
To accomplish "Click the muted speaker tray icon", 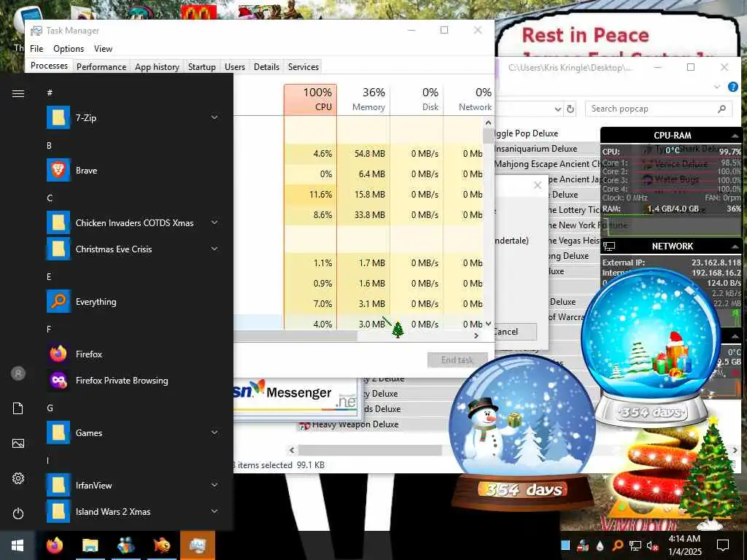I will click(652, 546).
